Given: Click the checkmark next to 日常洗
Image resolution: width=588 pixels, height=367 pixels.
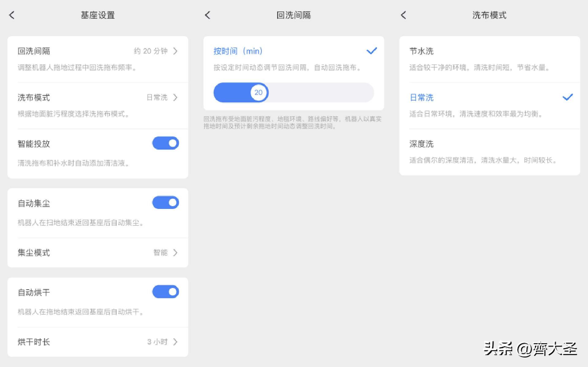Looking at the screenshot, I should tap(567, 97).
